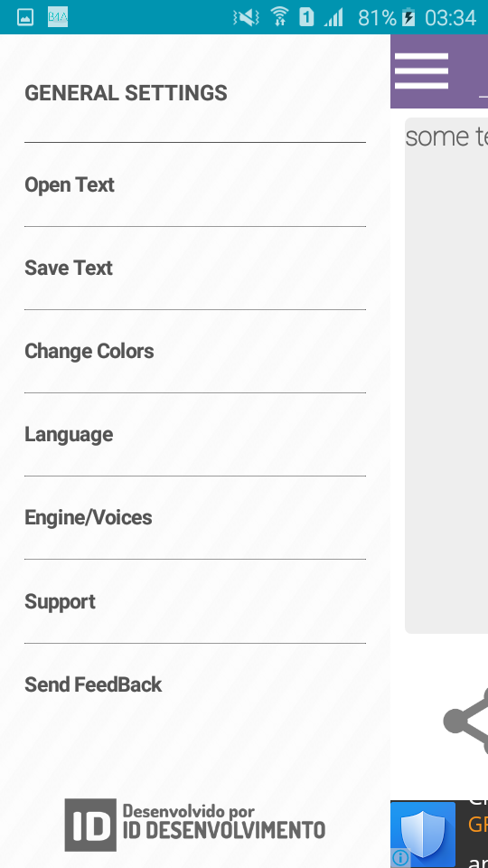The width and height of the screenshot is (488, 868).
Task: Choose the Language menu entry
Action: 195,435
